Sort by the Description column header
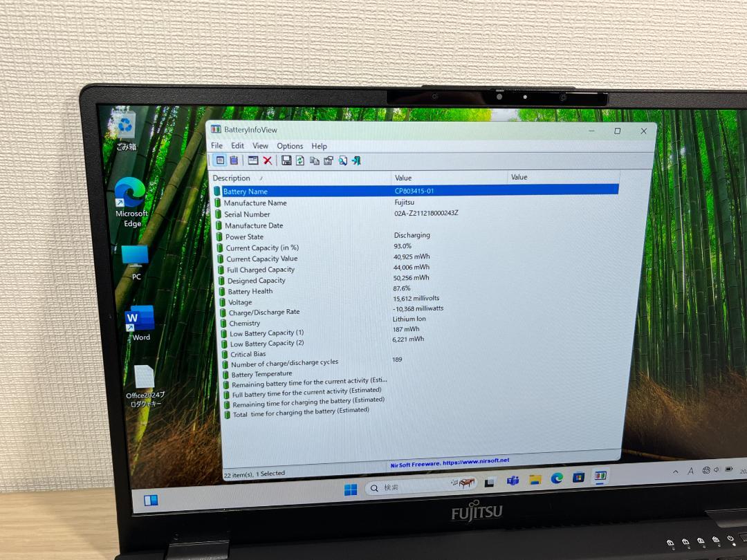The height and width of the screenshot is (560, 747). point(301,178)
